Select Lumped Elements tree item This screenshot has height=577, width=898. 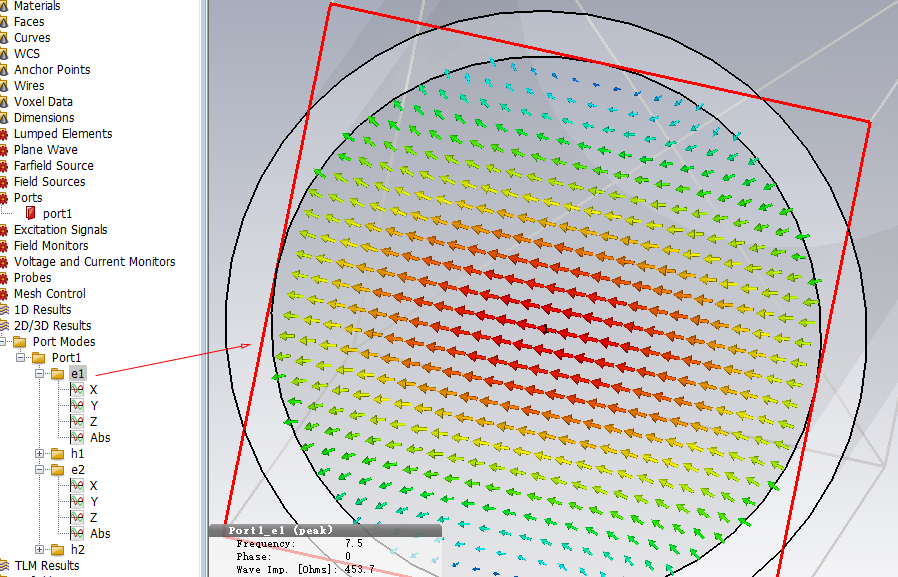point(63,134)
